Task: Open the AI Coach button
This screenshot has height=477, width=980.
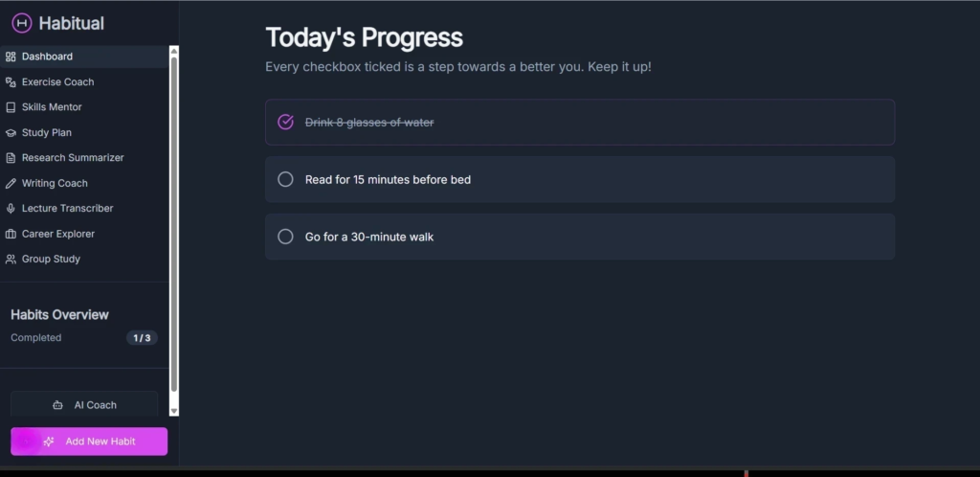Action: [x=84, y=405]
